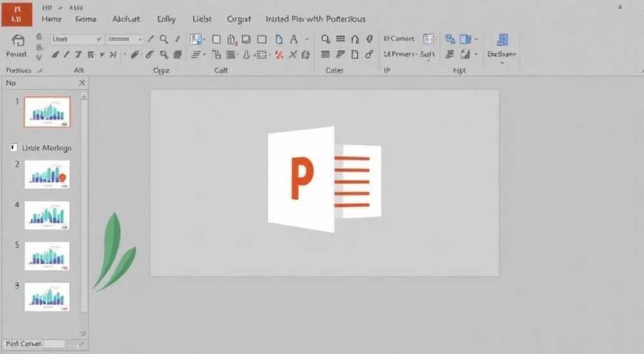
Task: Click the clipboard pages icon in the Calt group's top row
Action: [x=232, y=39]
